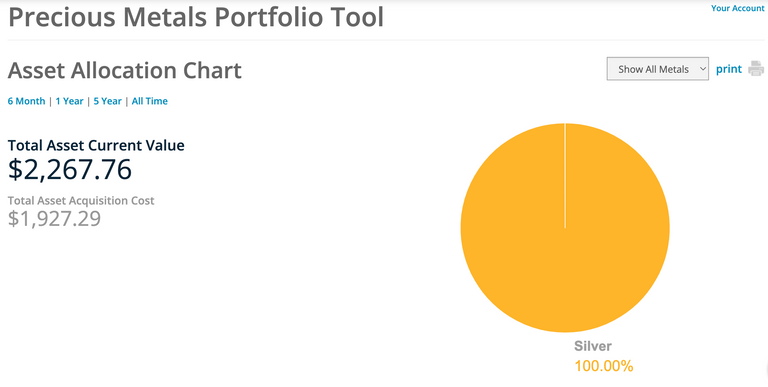Click the Silver legend label

[593, 346]
